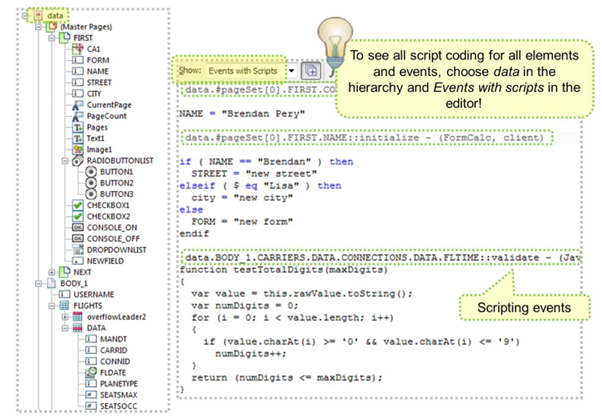Open the Show events dropdown arrow
This screenshot has height=419, width=602.
[291, 72]
